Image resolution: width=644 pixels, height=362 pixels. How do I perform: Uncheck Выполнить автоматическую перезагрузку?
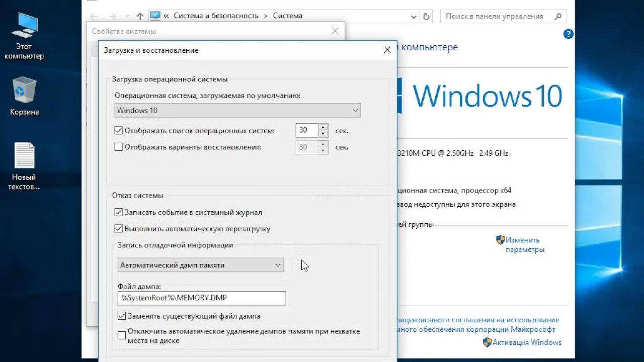(119, 229)
